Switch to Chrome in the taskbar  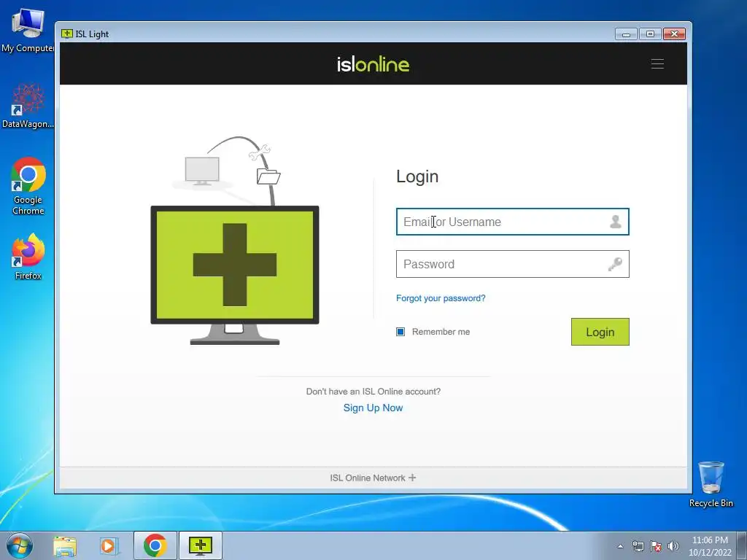coord(155,545)
